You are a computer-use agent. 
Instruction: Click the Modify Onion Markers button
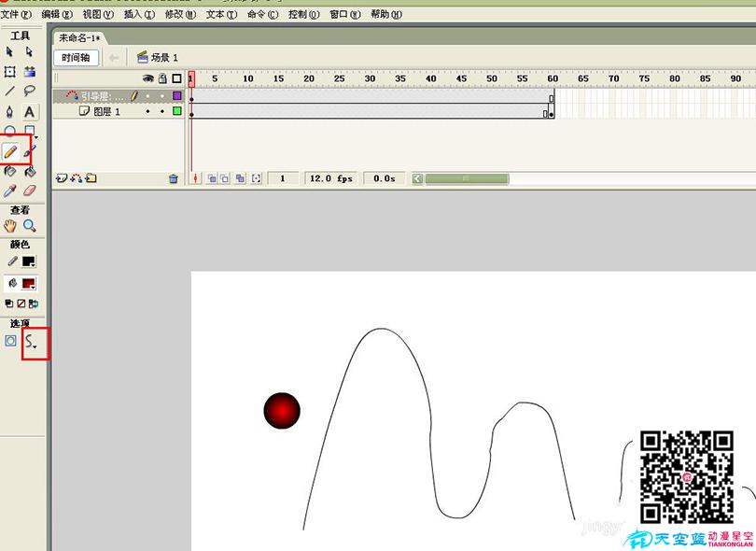[256, 178]
